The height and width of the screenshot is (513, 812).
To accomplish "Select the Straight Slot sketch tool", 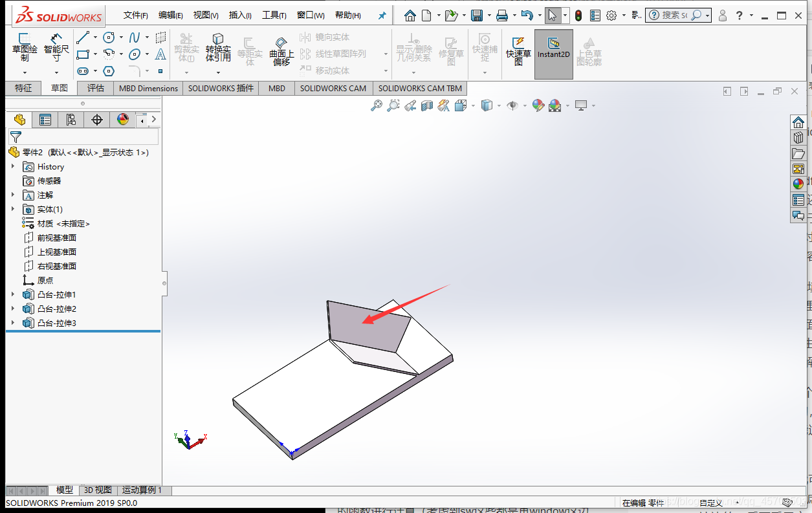I will coord(83,71).
